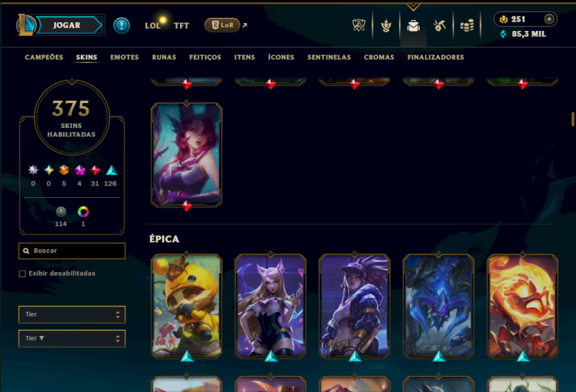The width and height of the screenshot is (576, 392).
Task: Open the Loot hammer icon
Action: click(x=439, y=25)
